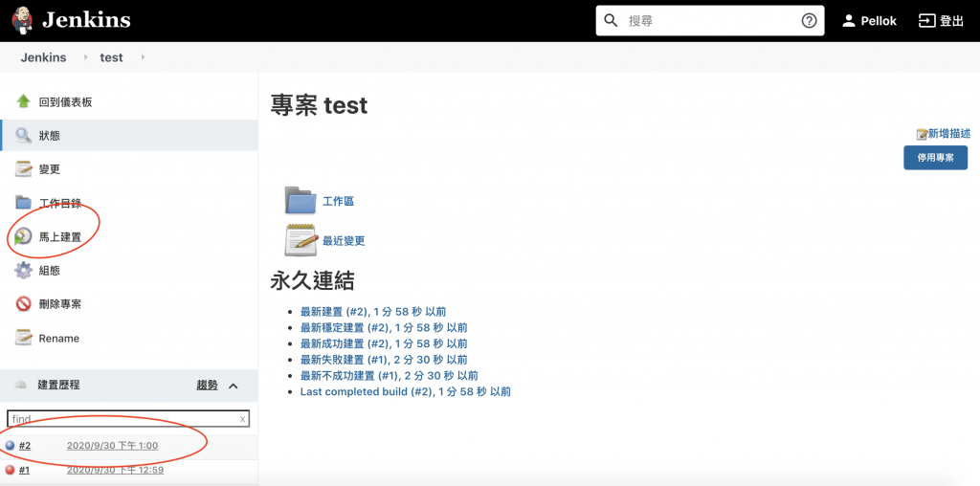
Task: Click the large 工作區 folder icon
Action: tap(301, 201)
